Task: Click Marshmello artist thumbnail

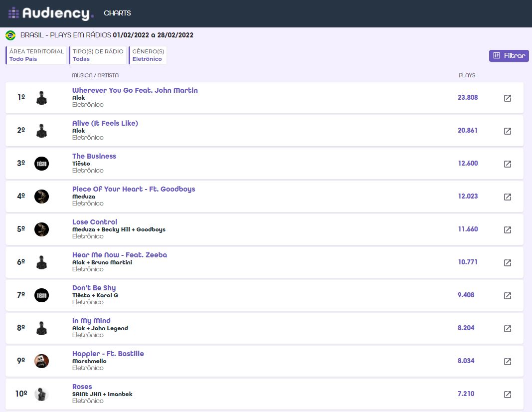Action: (x=41, y=361)
